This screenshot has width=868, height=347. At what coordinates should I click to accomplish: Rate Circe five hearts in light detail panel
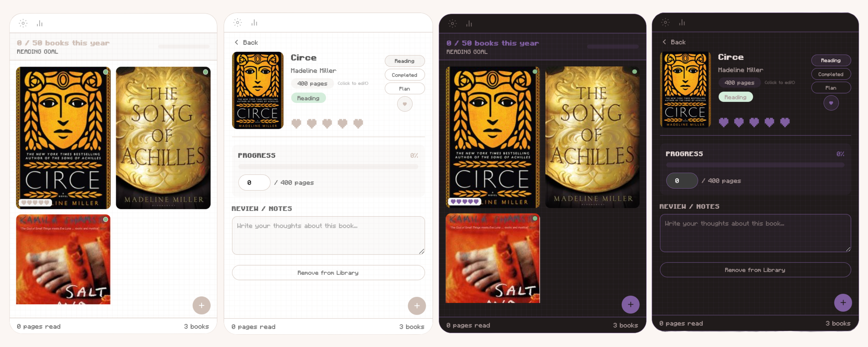[x=358, y=124]
